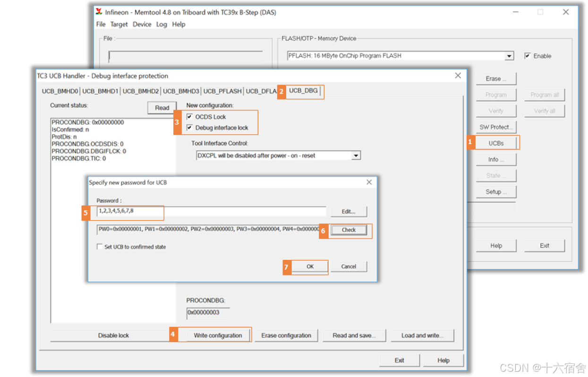Viewport: 588px width, 377px height.
Task: Switch to the UCB_PFLASH tab
Action: [222, 91]
